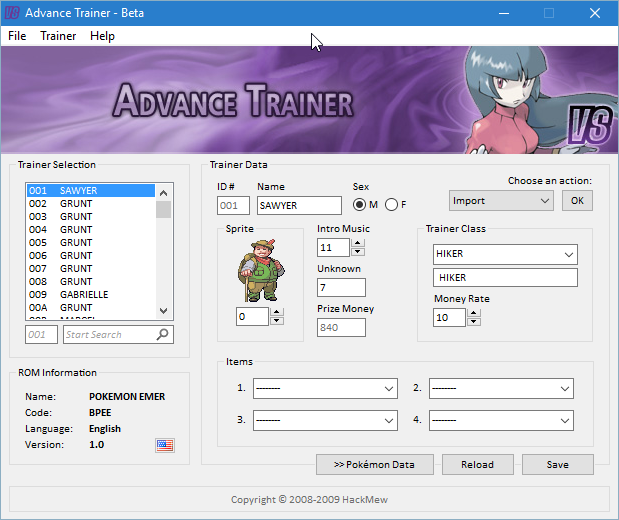The width and height of the screenshot is (619, 520).
Task: Increase the Intro Music value
Action: [x=358, y=243]
